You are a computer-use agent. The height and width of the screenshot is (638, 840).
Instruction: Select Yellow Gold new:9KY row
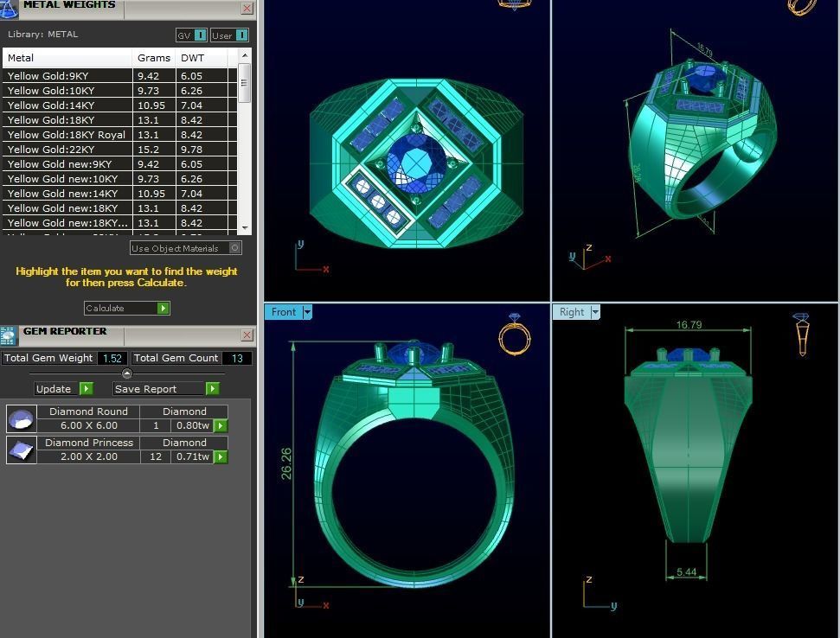[x=120, y=164]
